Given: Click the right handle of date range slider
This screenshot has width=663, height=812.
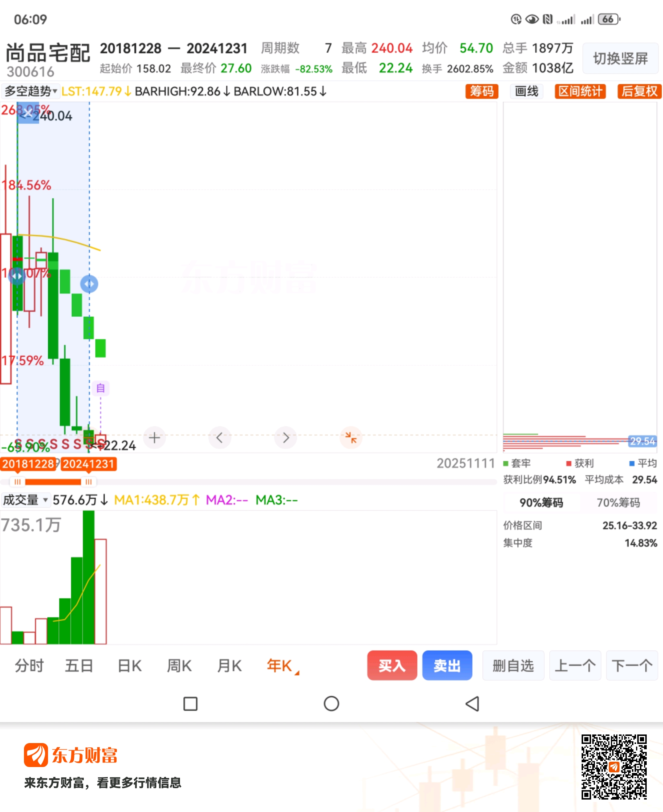Looking at the screenshot, I should pyautogui.click(x=88, y=482).
